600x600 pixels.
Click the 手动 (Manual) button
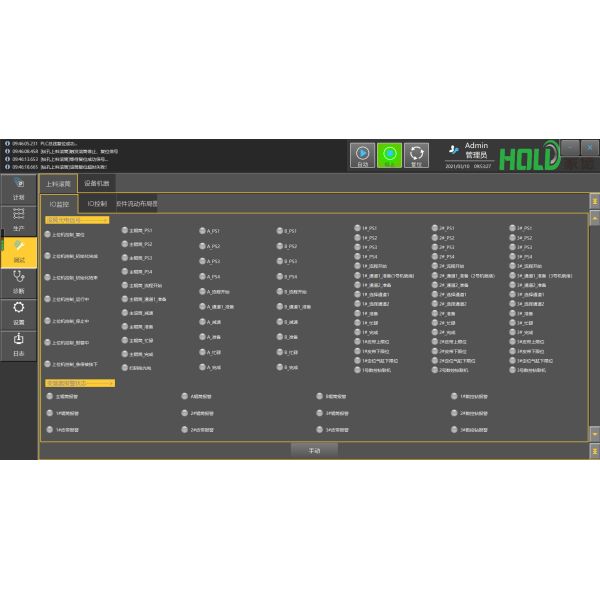tap(314, 451)
